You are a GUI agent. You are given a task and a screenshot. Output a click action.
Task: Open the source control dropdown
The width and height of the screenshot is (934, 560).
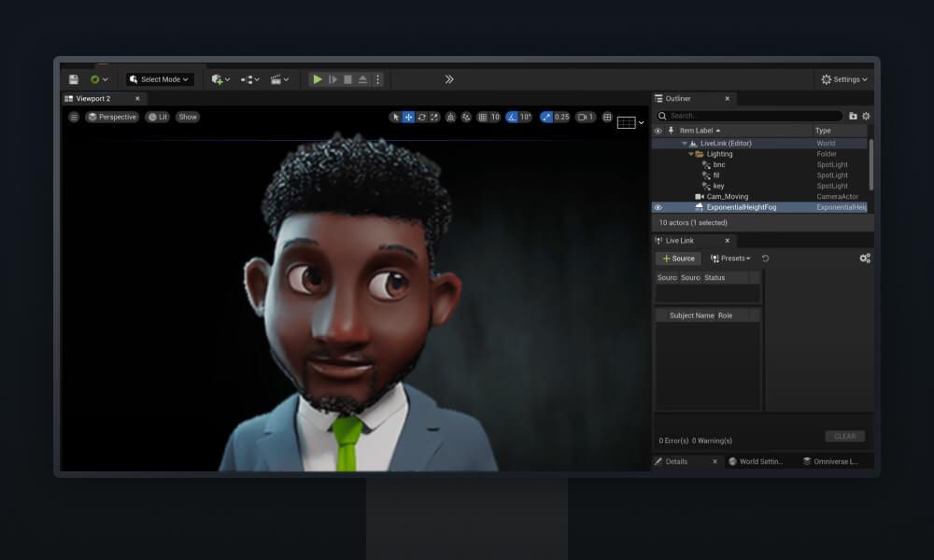click(x=99, y=79)
